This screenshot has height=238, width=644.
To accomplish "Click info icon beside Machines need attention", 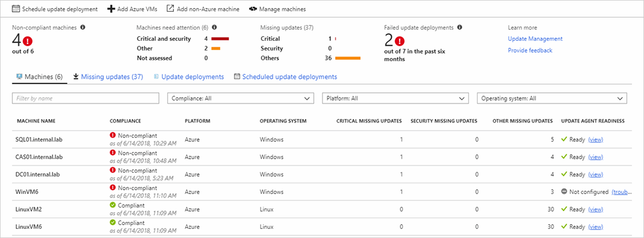I will click(x=214, y=27).
